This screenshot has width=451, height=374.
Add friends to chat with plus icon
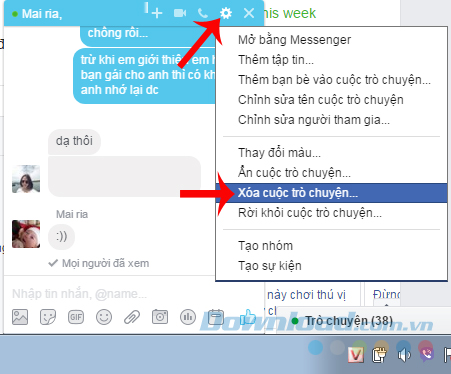[x=156, y=13]
